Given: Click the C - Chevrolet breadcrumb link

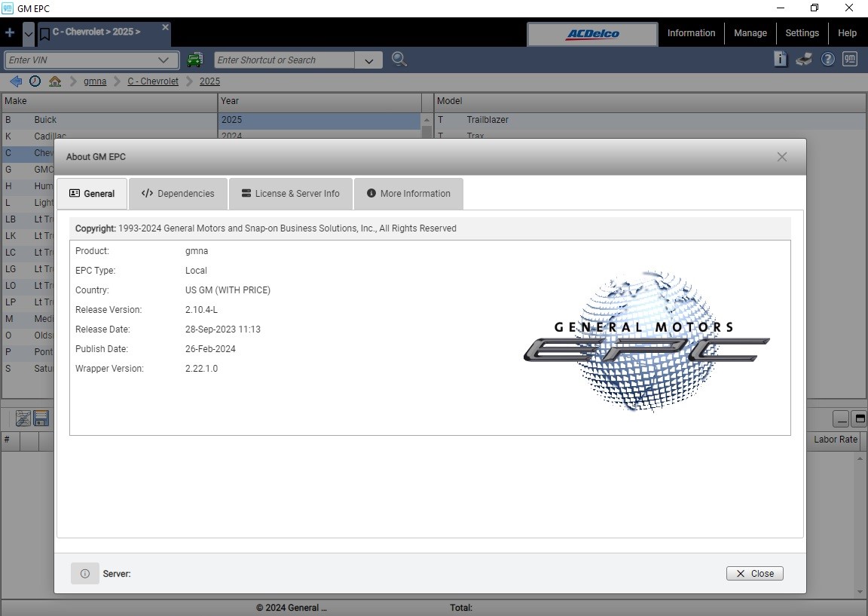Looking at the screenshot, I should [153, 81].
